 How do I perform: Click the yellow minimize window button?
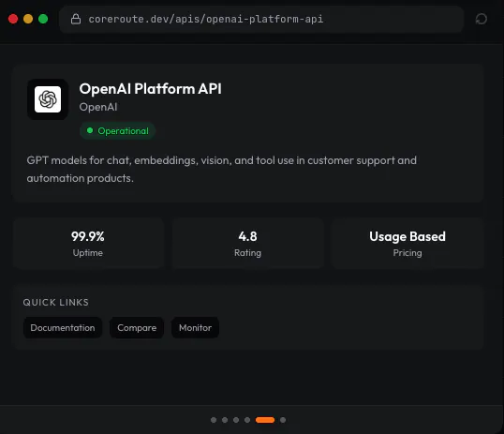pos(28,19)
